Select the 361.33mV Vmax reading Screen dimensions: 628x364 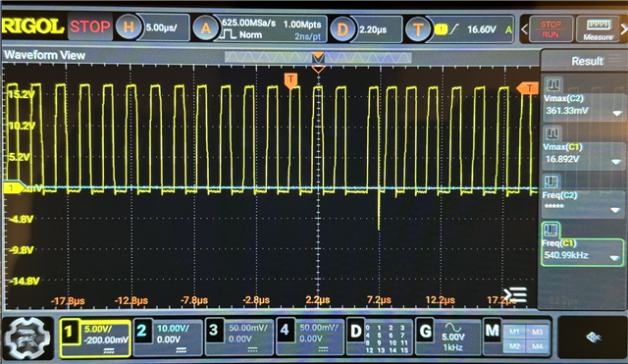[x=567, y=111]
